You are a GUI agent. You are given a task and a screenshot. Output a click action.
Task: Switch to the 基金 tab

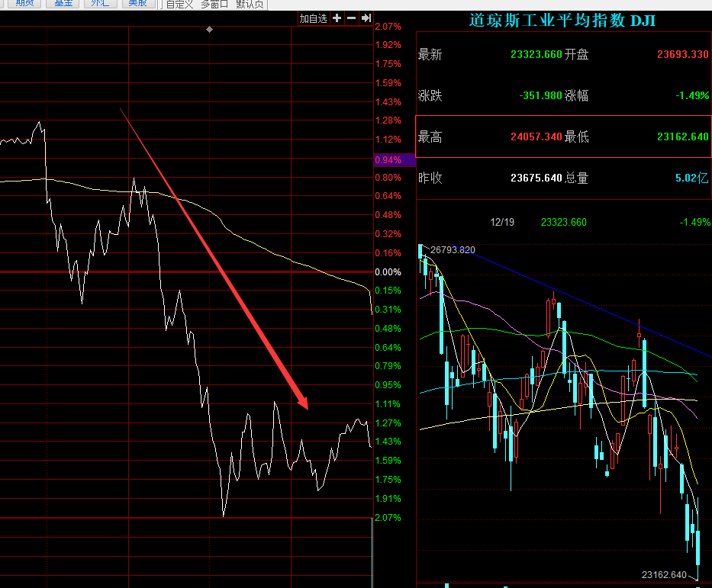coord(63,4)
